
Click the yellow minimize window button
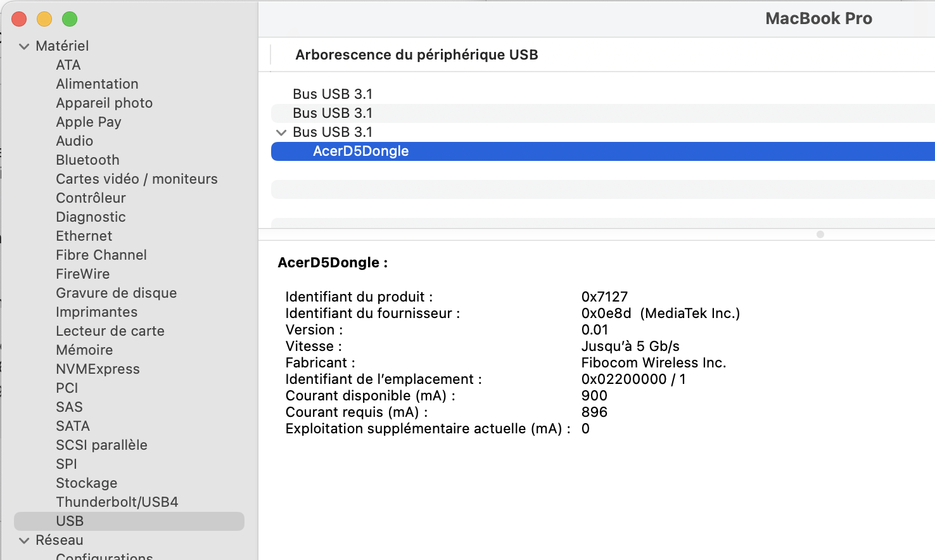click(x=44, y=19)
